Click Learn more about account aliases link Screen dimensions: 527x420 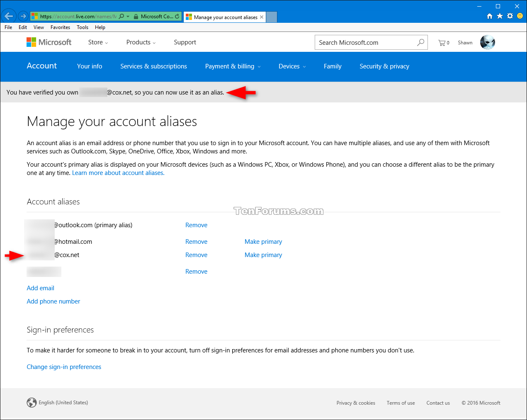118,173
